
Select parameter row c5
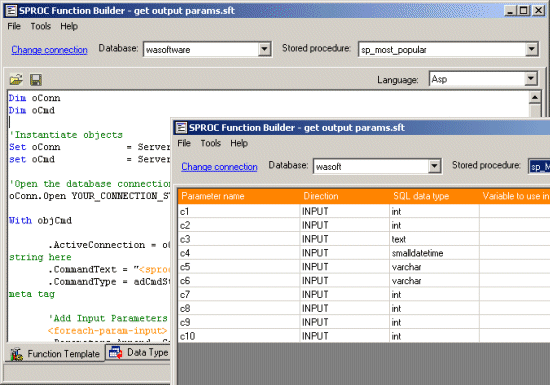click(x=364, y=267)
